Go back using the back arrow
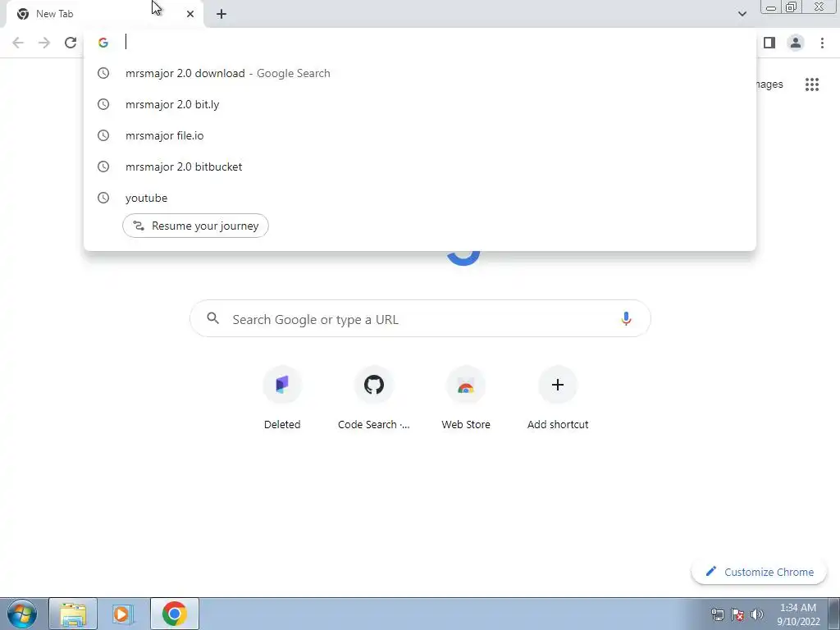The width and height of the screenshot is (840, 630). click(18, 43)
